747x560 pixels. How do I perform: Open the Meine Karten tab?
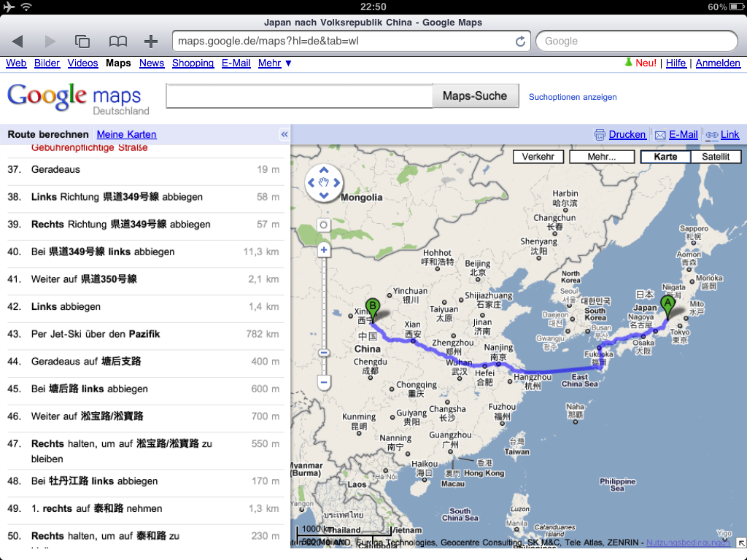click(x=126, y=134)
